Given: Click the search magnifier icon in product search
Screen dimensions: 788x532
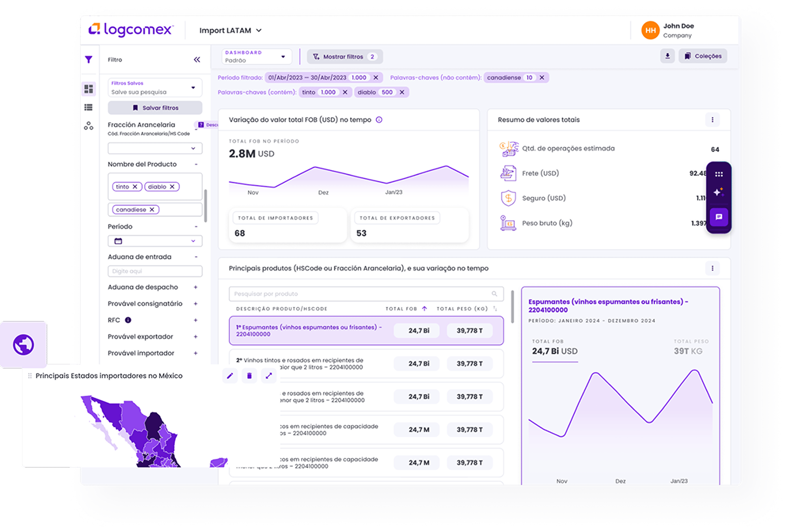Looking at the screenshot, I should pyautogui.click(x=494, y=294).
